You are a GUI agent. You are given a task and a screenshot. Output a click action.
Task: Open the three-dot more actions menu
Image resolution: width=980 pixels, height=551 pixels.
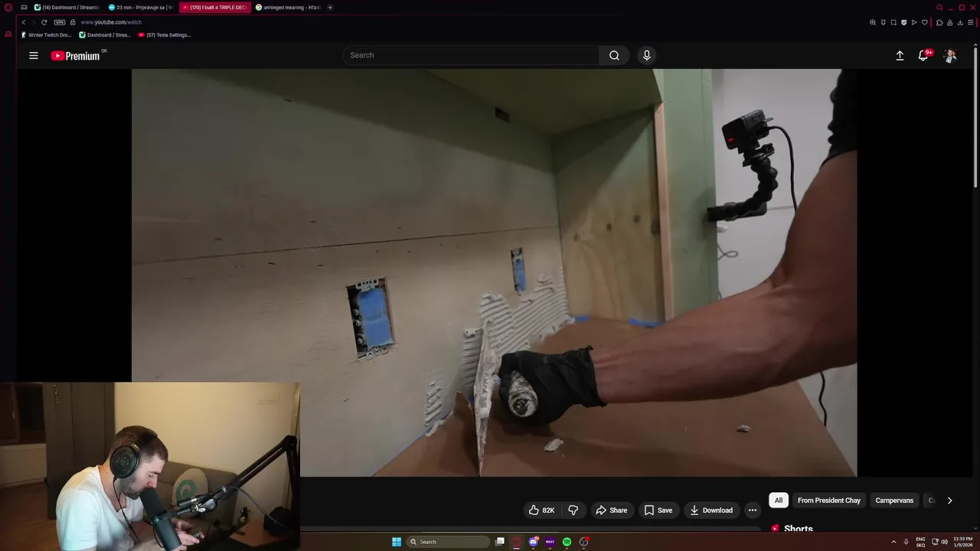[753, 510]
